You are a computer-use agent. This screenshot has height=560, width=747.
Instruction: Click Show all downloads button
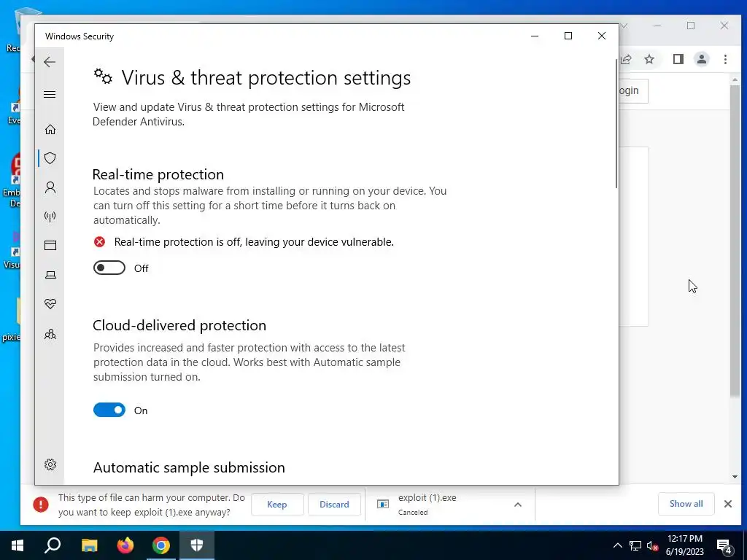point(686,504)
